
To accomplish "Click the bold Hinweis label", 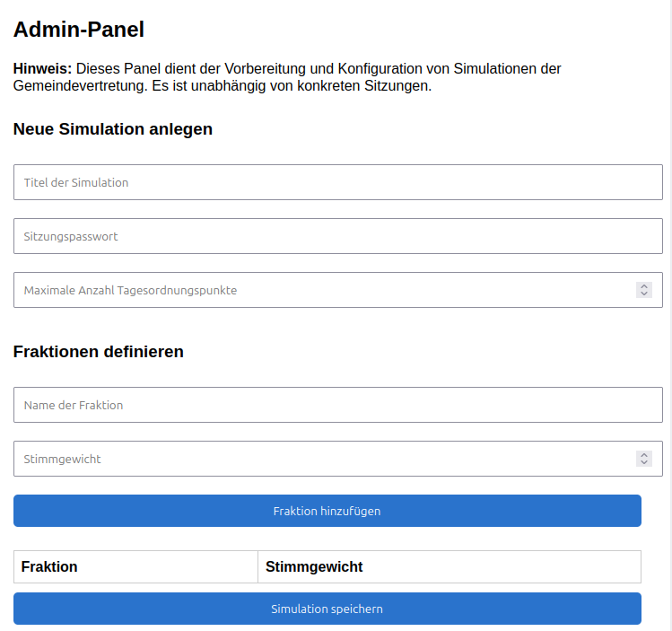I will [42, 69].
